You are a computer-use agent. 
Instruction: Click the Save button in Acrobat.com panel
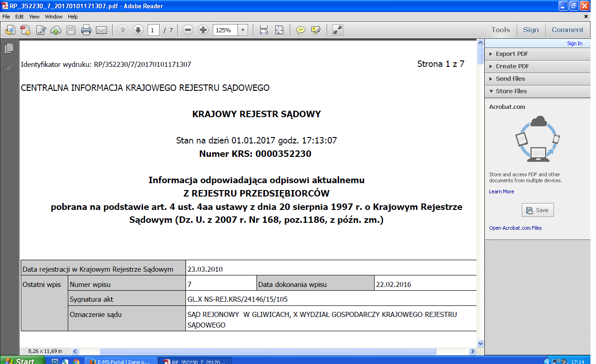click(537, 210)
